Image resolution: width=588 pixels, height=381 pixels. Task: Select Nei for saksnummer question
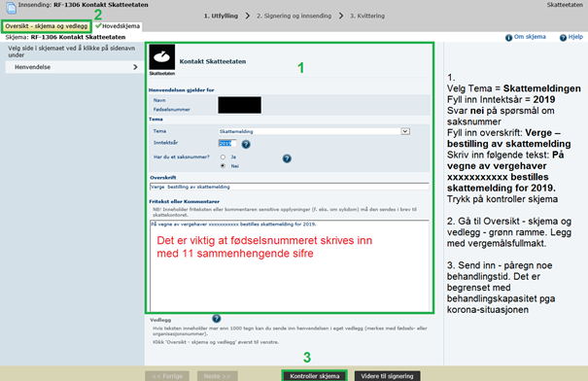tap(223, 166)
